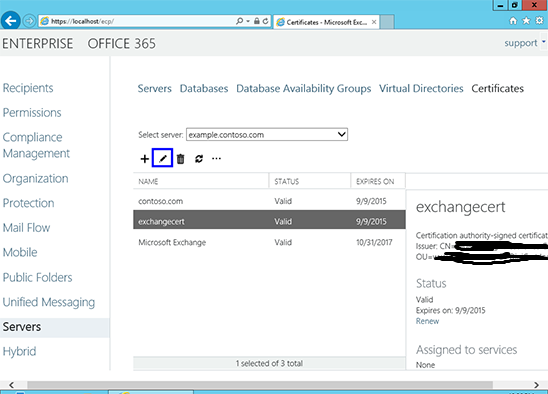Click the Renew link

point(427,321)
